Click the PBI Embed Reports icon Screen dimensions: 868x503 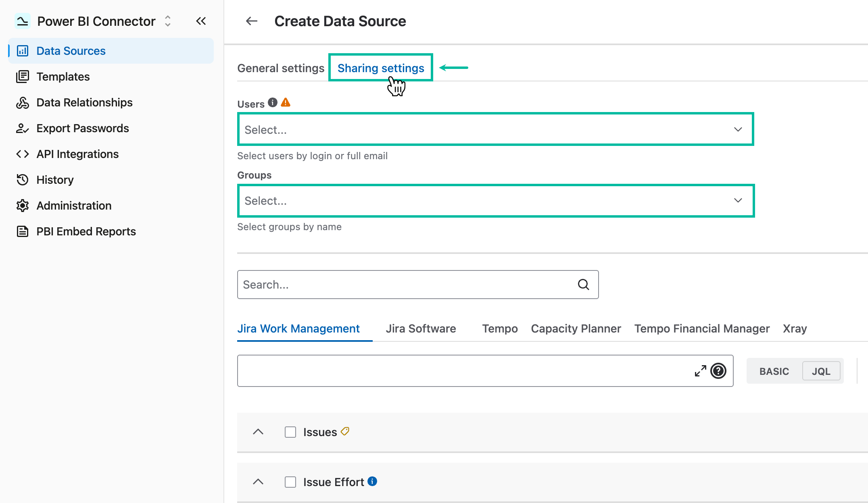coord(23,231)
